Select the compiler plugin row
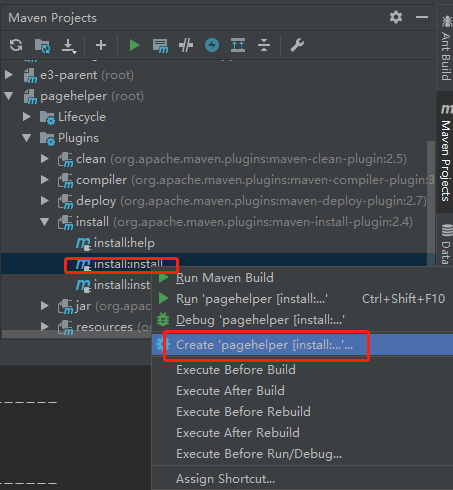This screenshot has width=453, height=490. 246,180
